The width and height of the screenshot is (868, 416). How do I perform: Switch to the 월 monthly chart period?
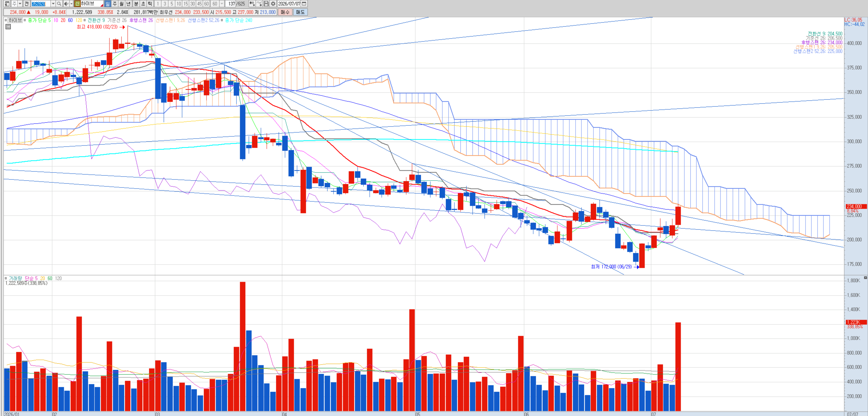[x=122, y=4]
